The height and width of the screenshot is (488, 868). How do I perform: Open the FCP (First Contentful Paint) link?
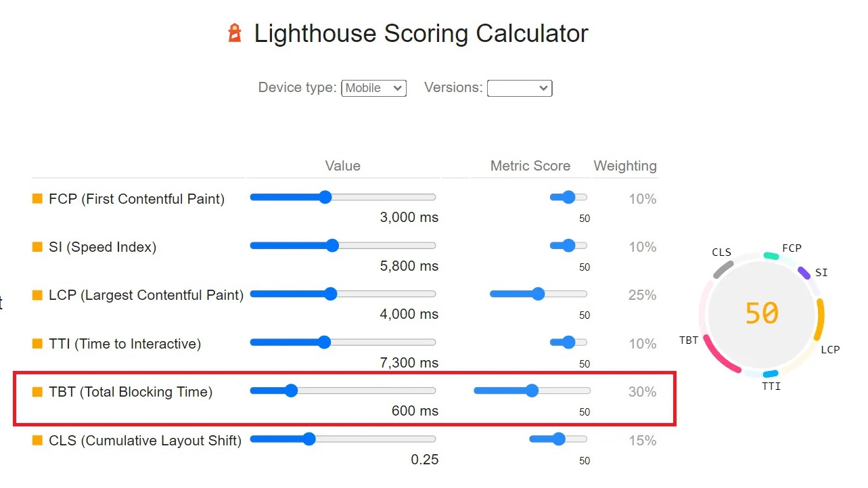[x=137, y=199]
